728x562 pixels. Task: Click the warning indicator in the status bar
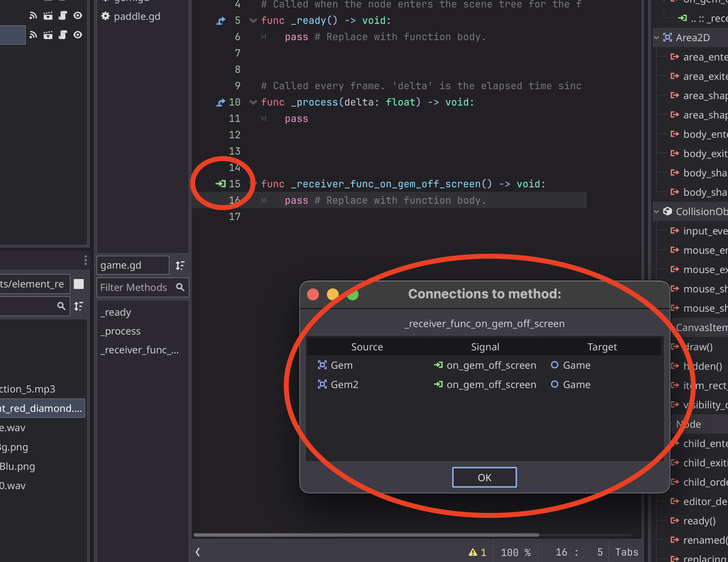pos(477,551)
